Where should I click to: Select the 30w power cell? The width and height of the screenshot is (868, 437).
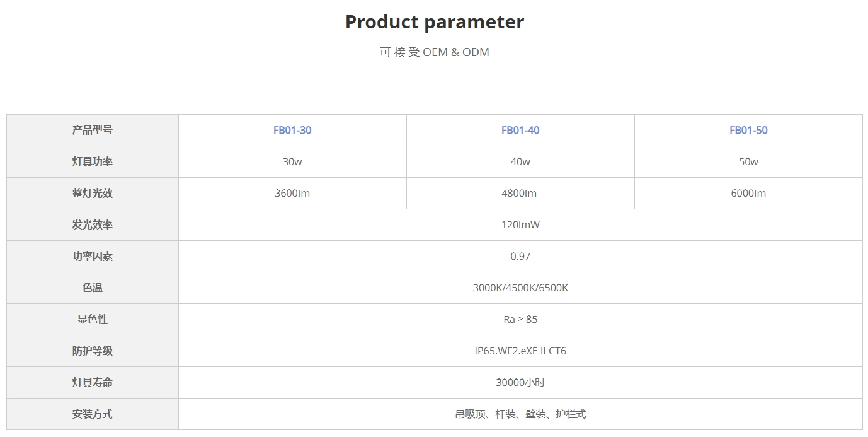(x=292, y=162)
